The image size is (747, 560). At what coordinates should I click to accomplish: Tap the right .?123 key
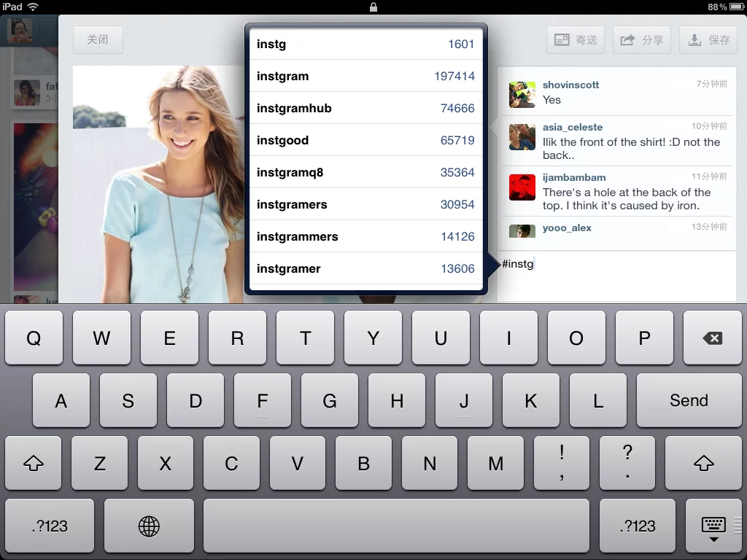point(638,526)
